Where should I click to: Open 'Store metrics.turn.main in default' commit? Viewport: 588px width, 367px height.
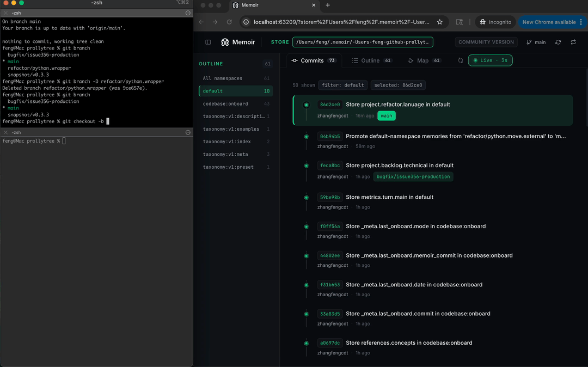pyautogui.click(x=389, y=197)
